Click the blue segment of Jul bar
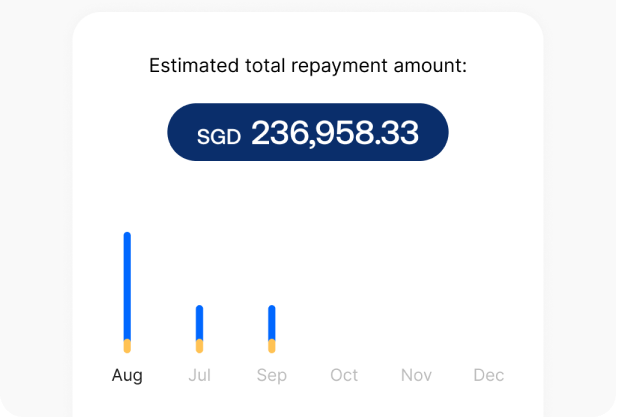617x417 pixels. coord(200,322)
